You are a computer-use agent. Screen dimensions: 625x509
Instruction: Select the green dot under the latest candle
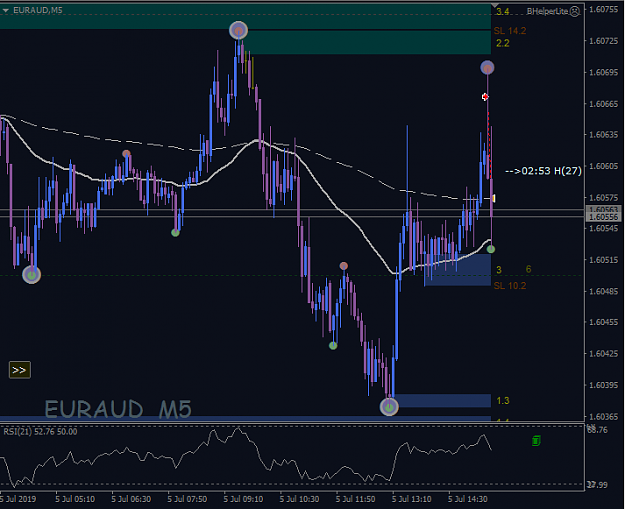click(x=491, y=249)
